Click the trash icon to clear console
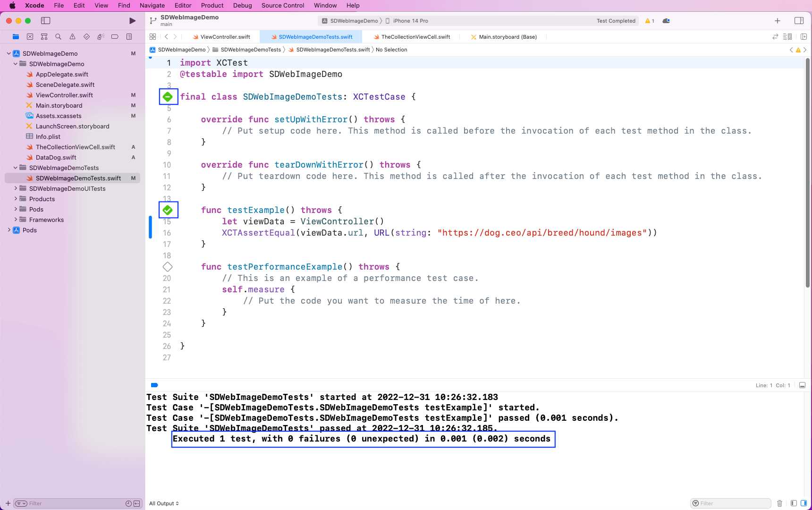Viewport: 812px width, 510px height. (x=779, y=503)
